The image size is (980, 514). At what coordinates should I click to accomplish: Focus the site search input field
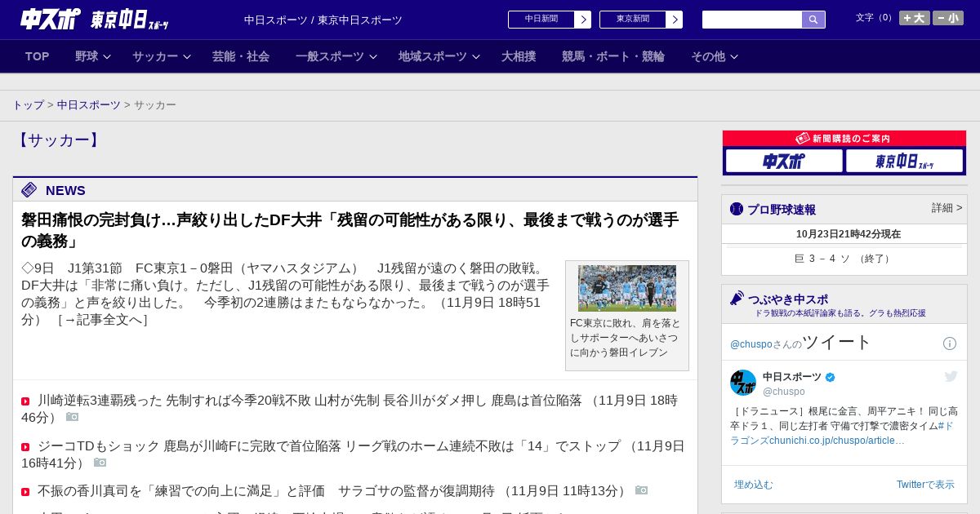click(752, 20)
